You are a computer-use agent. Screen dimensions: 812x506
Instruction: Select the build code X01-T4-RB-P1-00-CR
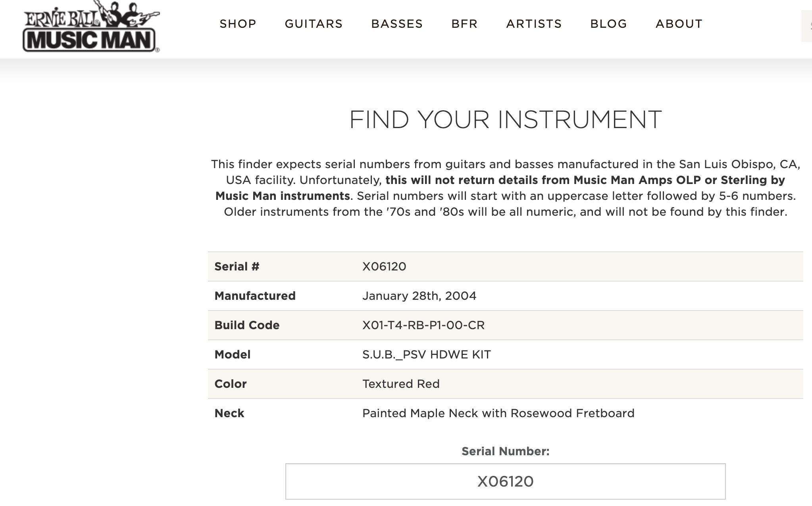tap(423, 325)
